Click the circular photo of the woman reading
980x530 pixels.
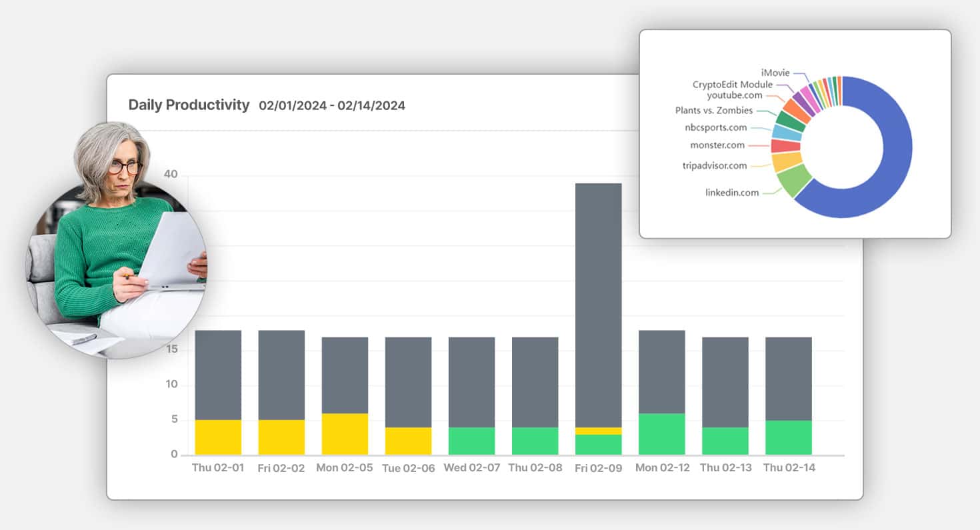[116, 240]
